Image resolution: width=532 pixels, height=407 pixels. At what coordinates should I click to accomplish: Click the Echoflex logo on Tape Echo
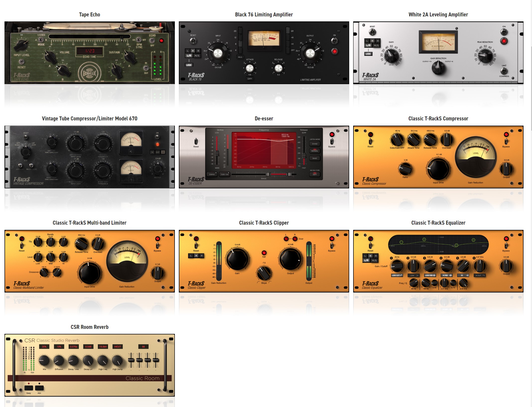89,73
